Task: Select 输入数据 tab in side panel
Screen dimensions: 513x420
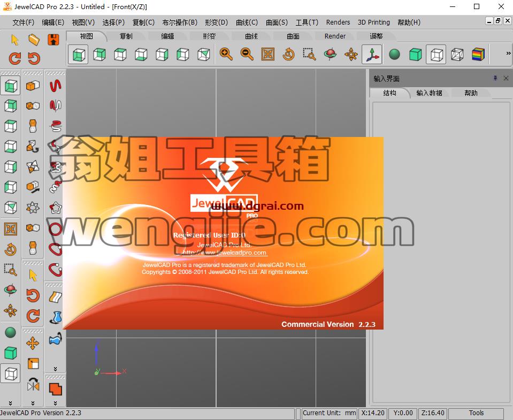Action: pyautogui.click(x=429, y=93)
